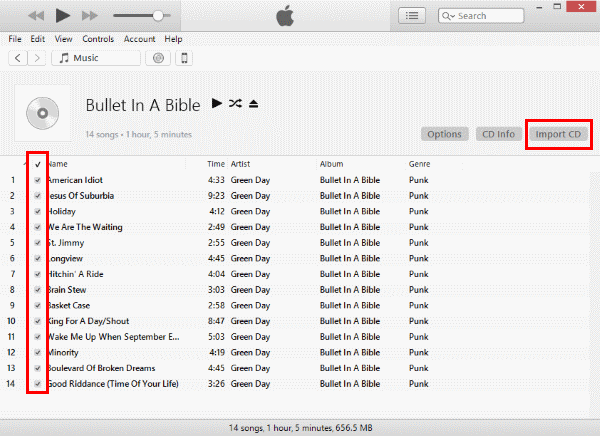Click the CD Info button
This screenshot has width=600, height=436.
(x=498, y=134)
